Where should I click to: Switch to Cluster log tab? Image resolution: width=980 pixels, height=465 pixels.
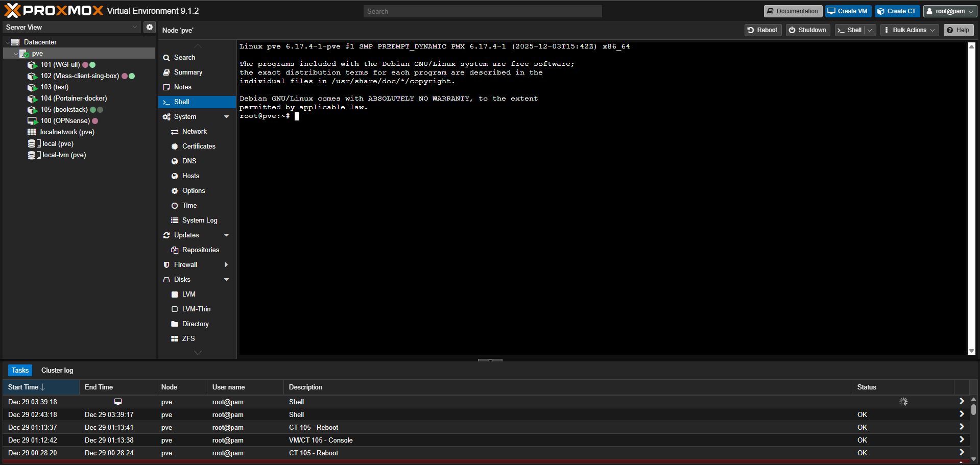[x=57, y=370]
